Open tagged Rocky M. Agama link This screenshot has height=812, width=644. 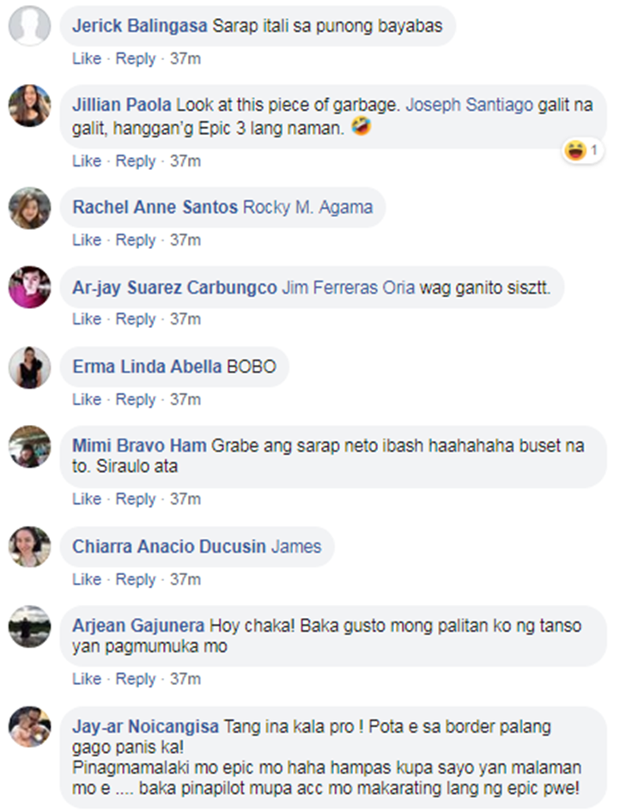point(307,207)
